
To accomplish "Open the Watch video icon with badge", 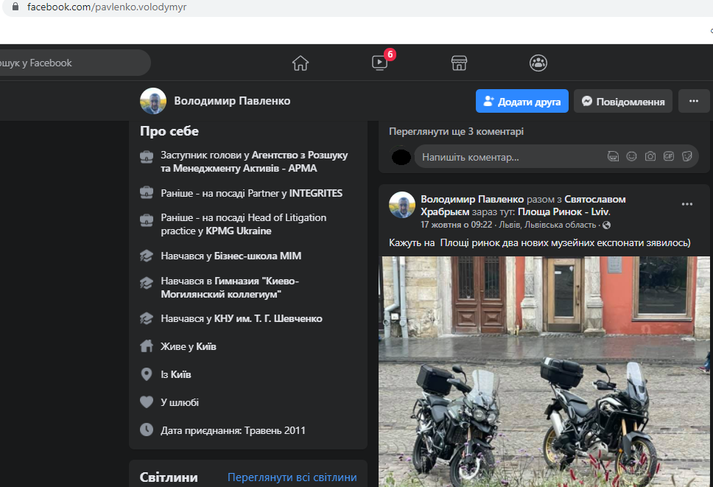I will coord(380,63).
